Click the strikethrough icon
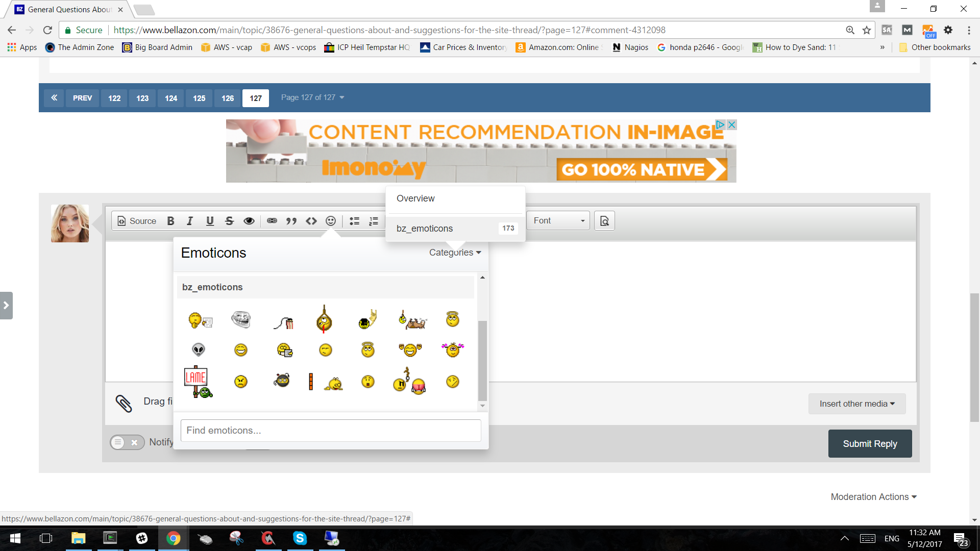 point(229,221)
